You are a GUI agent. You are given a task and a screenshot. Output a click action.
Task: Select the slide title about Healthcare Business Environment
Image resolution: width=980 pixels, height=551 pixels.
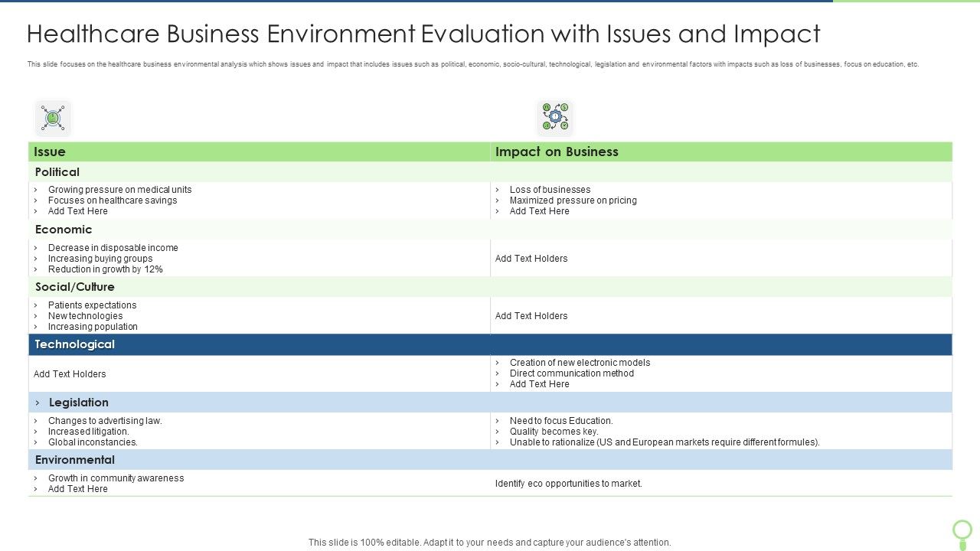click(x=423, y=34)
